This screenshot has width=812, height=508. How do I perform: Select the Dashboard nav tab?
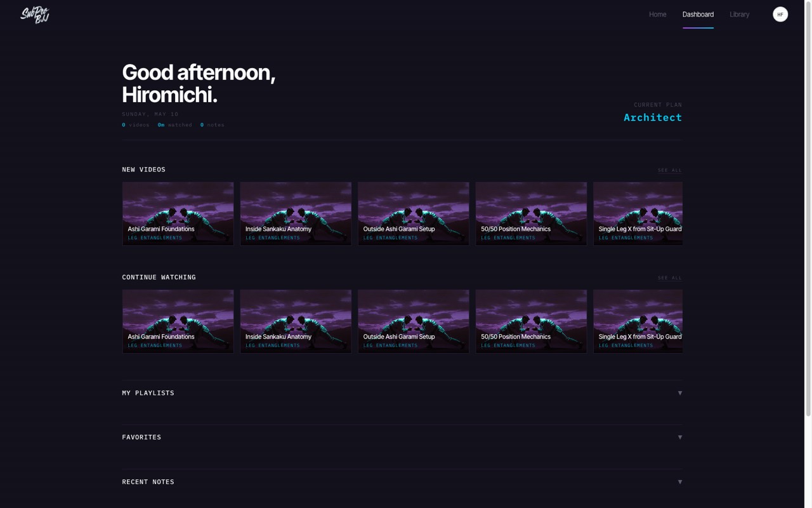pos(698,14)
